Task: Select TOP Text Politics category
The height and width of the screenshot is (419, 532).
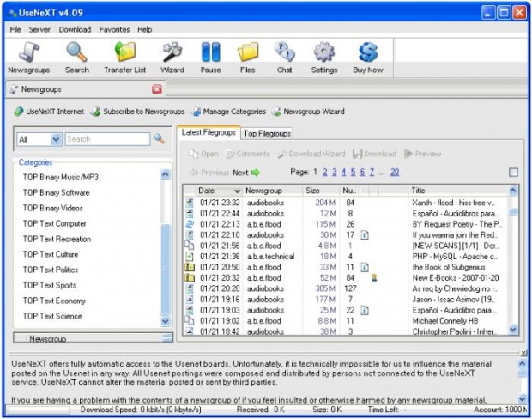Action: point(51,270)
